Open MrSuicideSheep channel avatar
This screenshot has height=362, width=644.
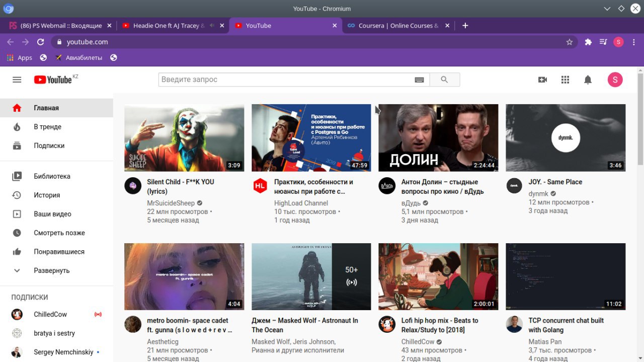click(x=133, y=186)
